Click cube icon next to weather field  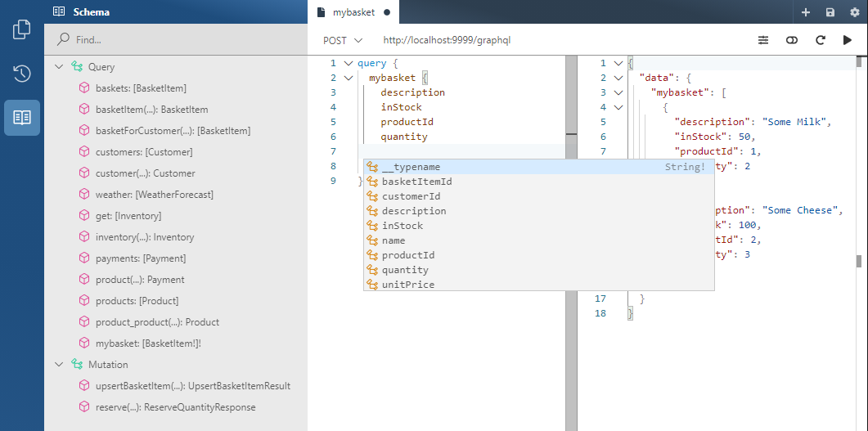click(x=84, y=194)
